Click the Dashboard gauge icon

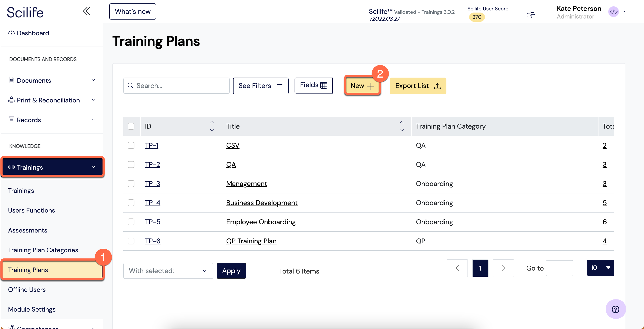pos(11,33)
